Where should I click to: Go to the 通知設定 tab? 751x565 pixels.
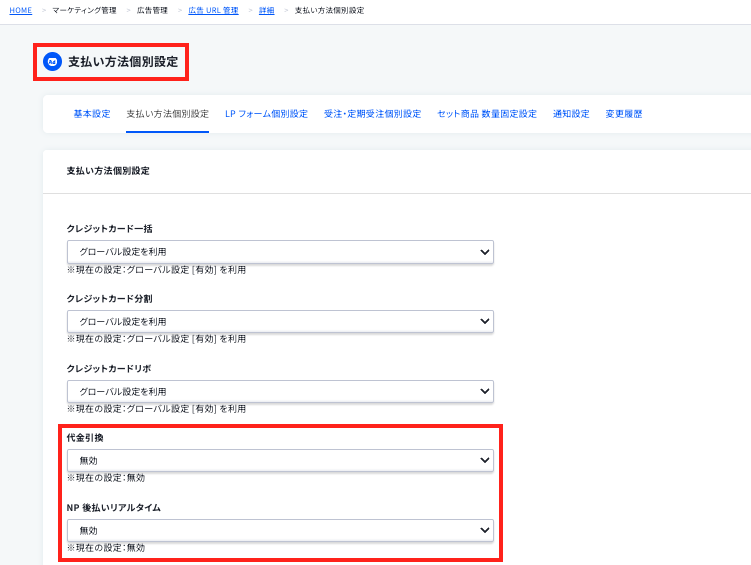pyautogui.click(x=571, y=114)
